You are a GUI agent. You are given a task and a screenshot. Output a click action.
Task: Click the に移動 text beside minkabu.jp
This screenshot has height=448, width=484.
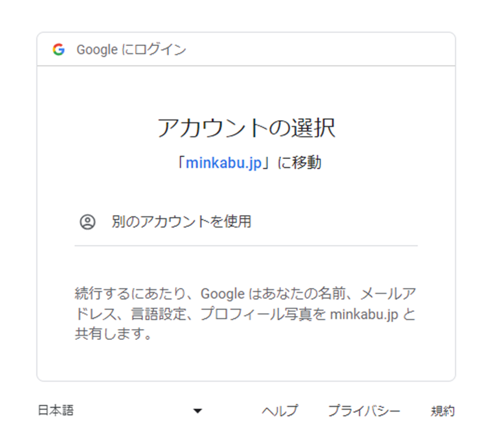pos(299,162)
